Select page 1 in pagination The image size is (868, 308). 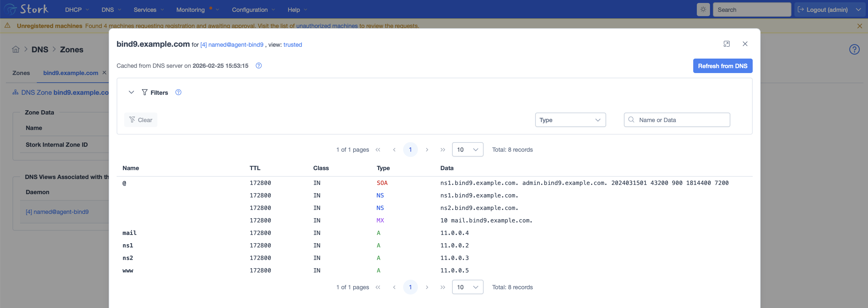(x=410, y=149)
